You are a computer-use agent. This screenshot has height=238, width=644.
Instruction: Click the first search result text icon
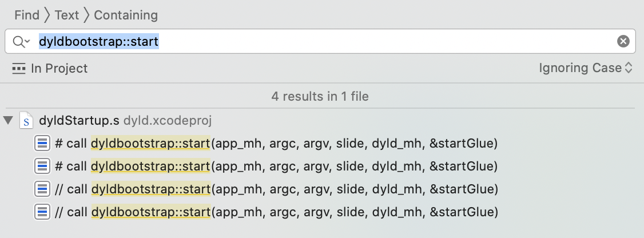(x=42, y=143)
